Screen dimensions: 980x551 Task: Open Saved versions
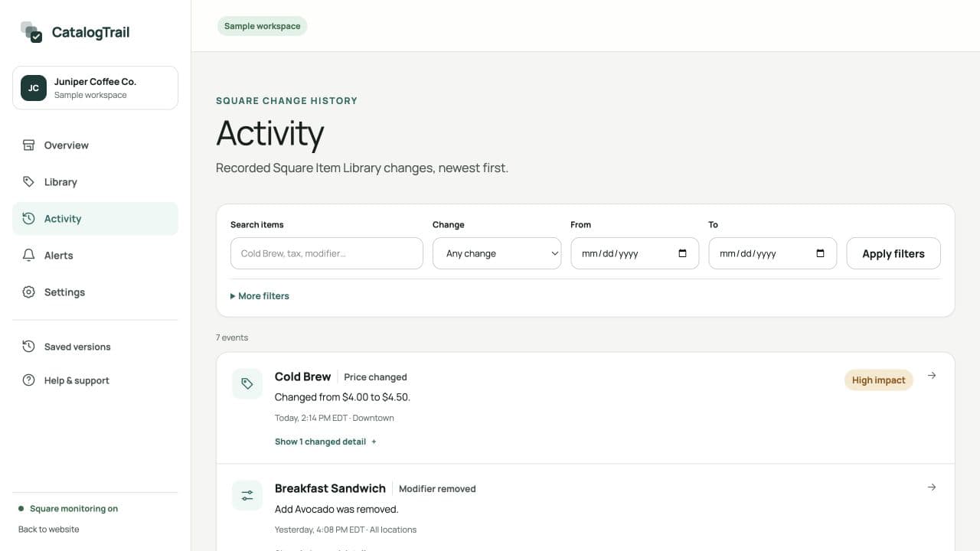pos(95,347)
